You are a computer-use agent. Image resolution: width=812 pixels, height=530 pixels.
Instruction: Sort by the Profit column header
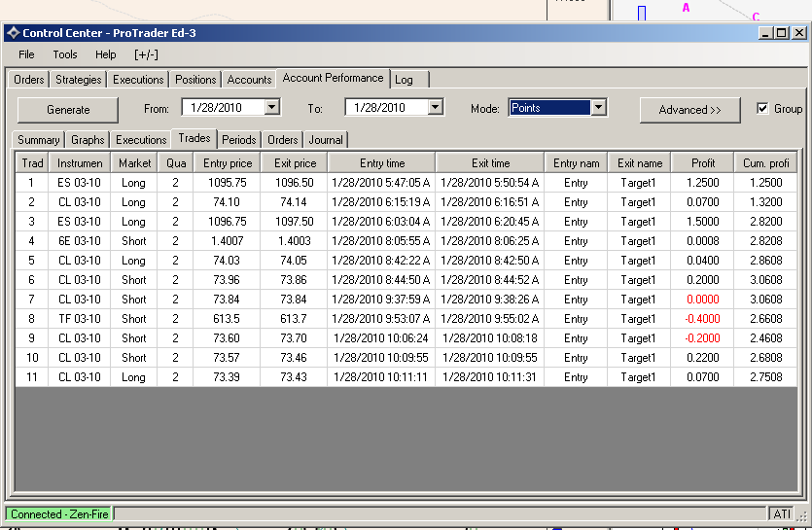(x=703, y=163)
